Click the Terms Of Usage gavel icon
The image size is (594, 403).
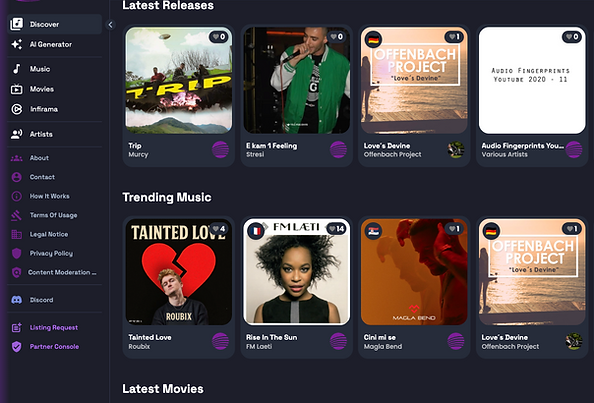(16, 215)
